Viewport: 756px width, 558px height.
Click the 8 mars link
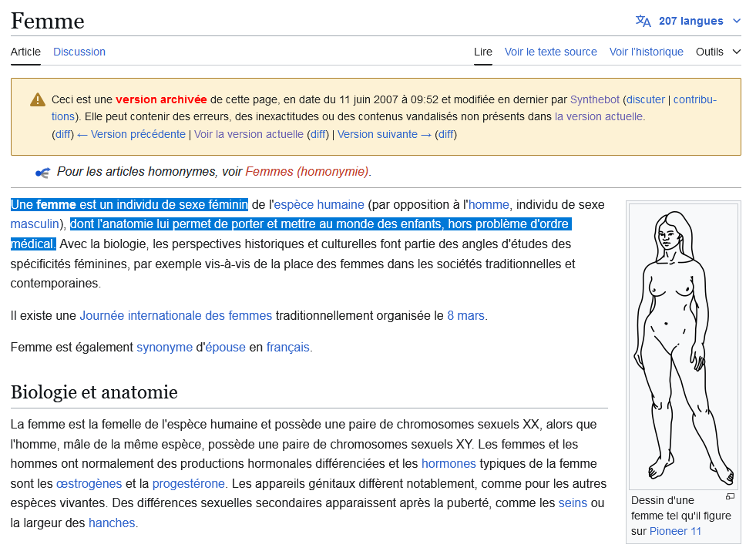(465, 316)
